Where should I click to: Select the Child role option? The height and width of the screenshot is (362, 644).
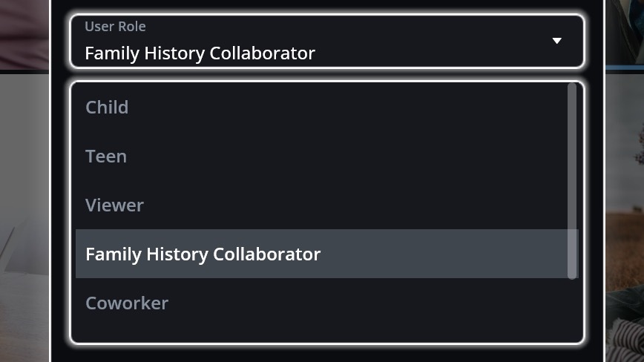[x=107, y=108]
